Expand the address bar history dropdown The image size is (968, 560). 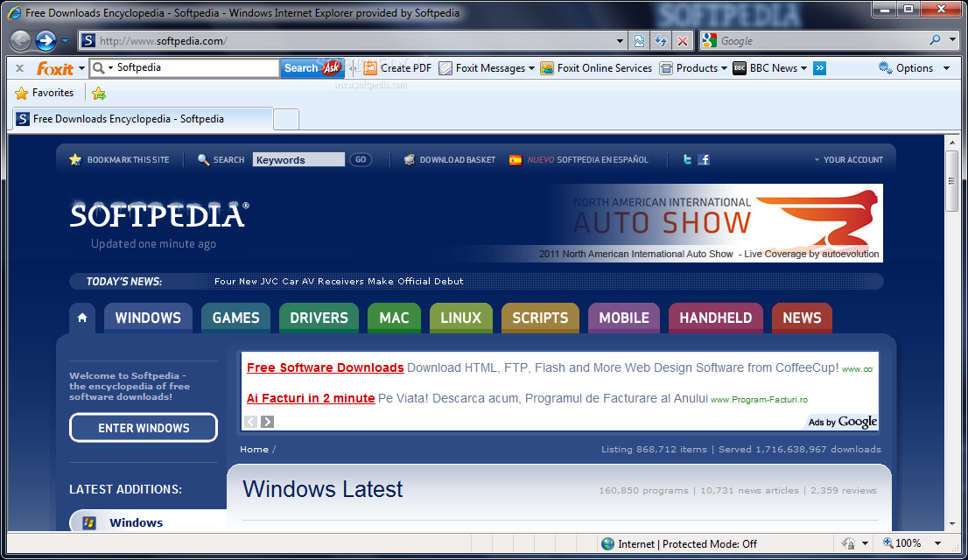[x=620, y=41]
